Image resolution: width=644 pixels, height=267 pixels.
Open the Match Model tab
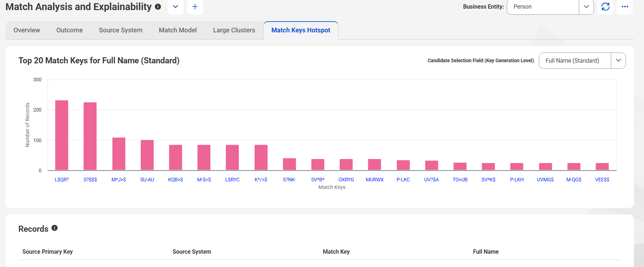[x=178, y=30]
